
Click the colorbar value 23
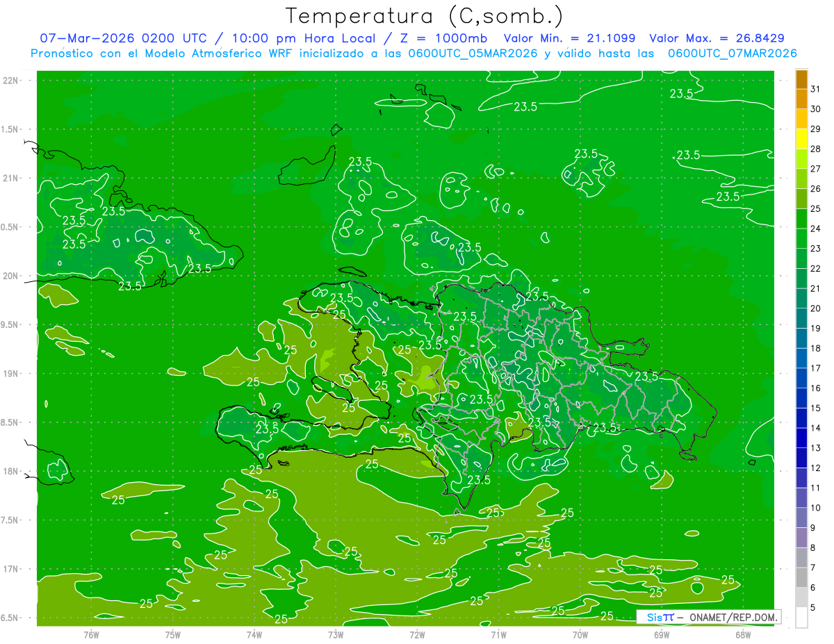tap(816, 248)
